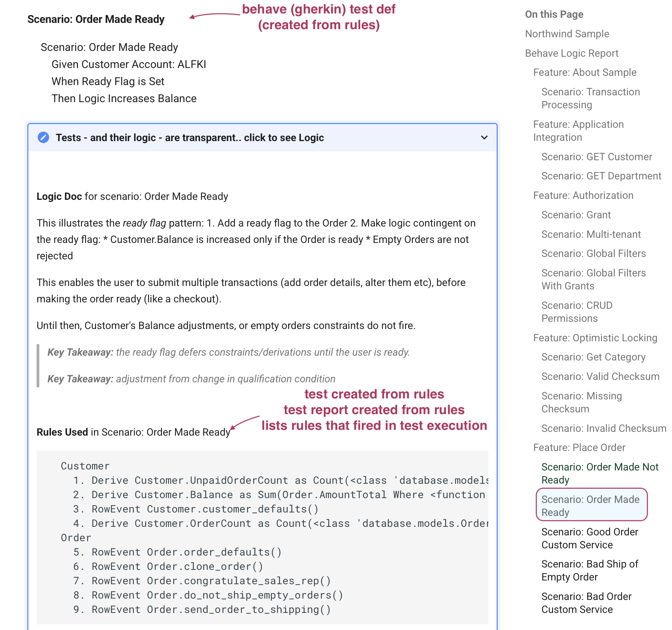672x630 pixels.
Task: Click the admonition title 'Tests - and their logic'
Action: (190, 137)
